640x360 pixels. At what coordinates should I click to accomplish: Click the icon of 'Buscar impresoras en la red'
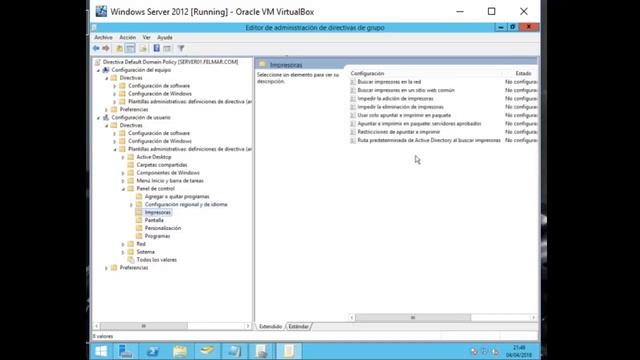[353, 82]
